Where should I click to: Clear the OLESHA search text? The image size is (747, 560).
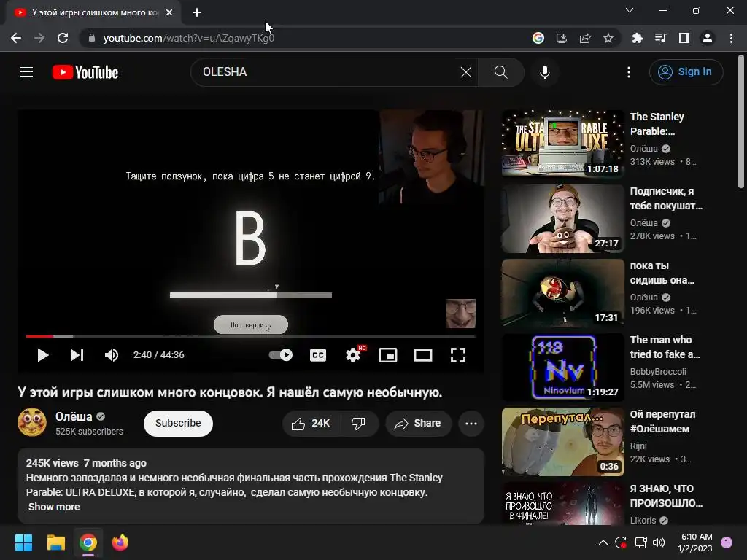[466, 72]
